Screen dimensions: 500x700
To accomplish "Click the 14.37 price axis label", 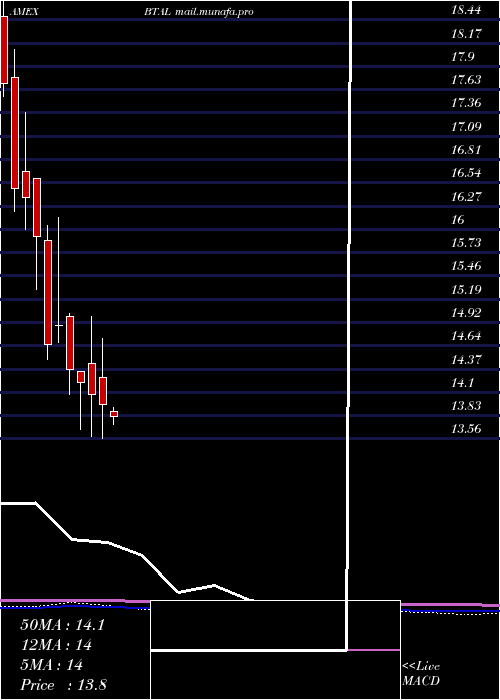I will click(x=466, y=359).
